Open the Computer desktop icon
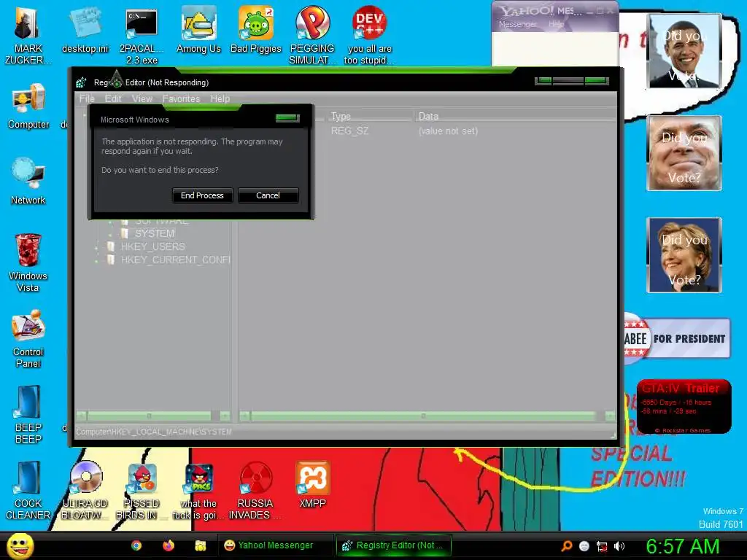747x560 pixels. click(x=28, y=106)
